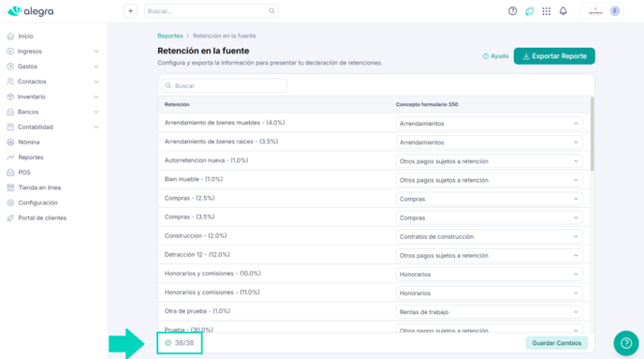
Task: Click the Concepto formulario 350 header
Action: click(427, 104)
